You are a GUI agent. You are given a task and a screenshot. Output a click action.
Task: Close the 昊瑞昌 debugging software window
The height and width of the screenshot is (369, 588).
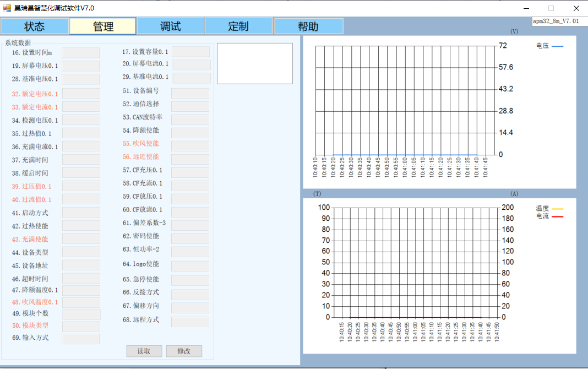tap(576, 8)
